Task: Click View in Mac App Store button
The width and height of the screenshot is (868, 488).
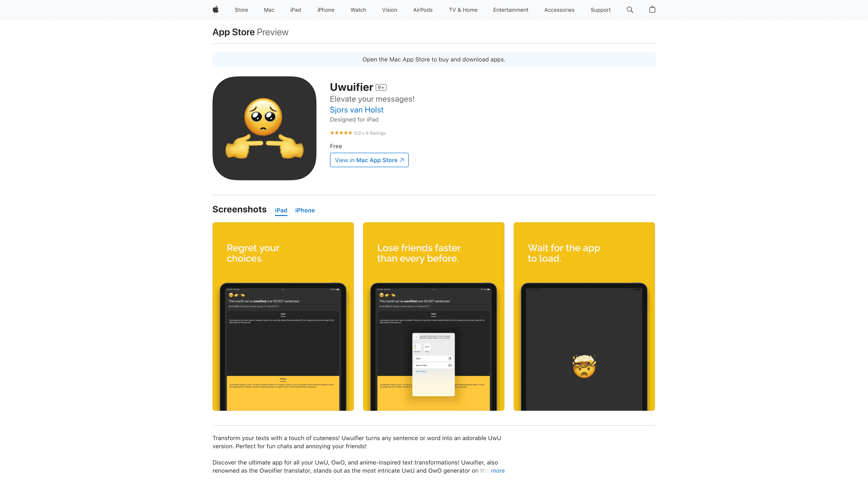Action: point(369,160)
